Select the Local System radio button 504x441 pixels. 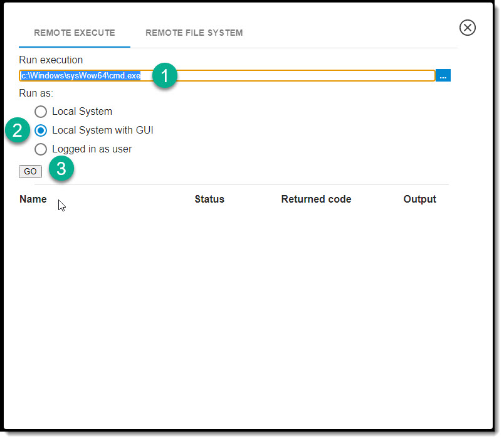(x=41, y=112)
